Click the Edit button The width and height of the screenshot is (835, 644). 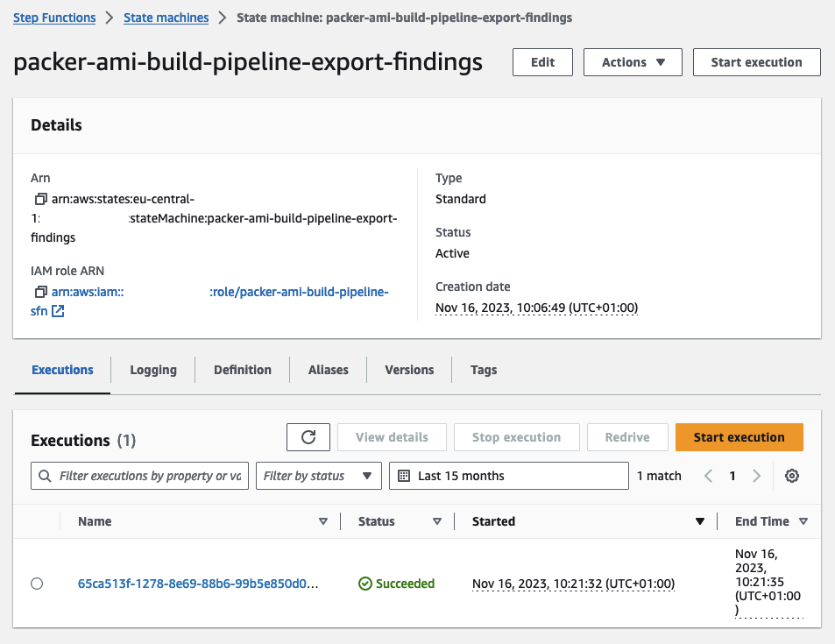click(541, 62)
